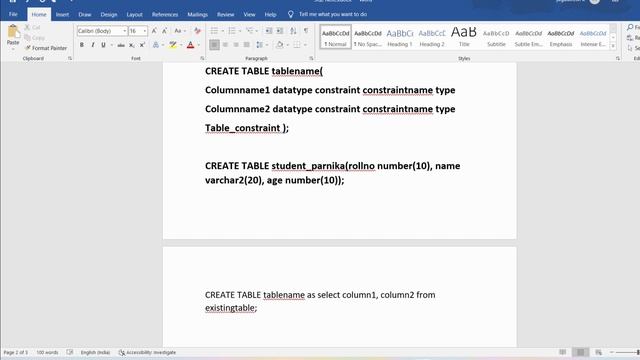The width and height of the screenshot is (640, 360).
Task: Open the Clipboard pane launcher
Action: (x=70, y=59)
